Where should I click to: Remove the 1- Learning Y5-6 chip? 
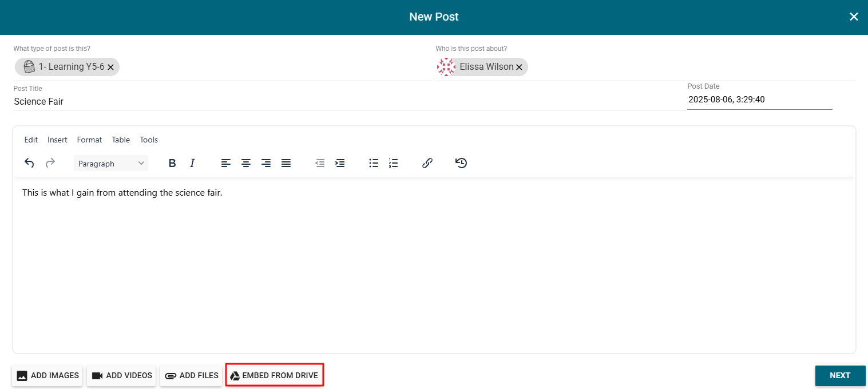click(111, 68)
